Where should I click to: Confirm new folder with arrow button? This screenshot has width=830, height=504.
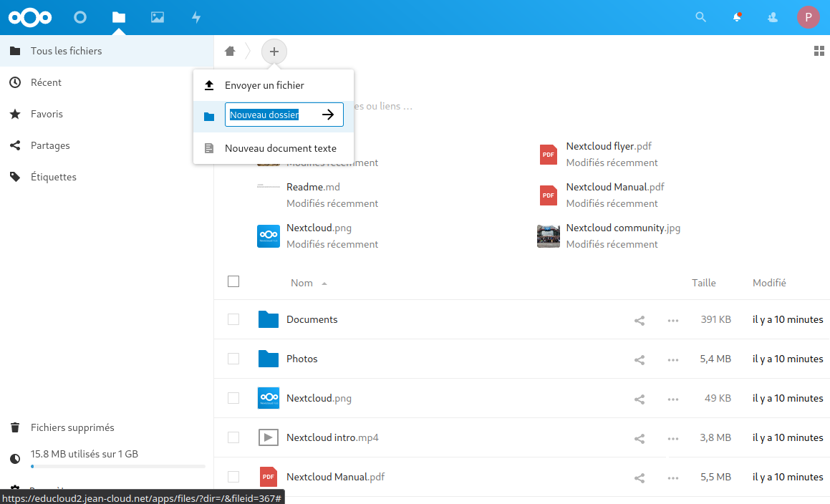(x=328, y=115)
